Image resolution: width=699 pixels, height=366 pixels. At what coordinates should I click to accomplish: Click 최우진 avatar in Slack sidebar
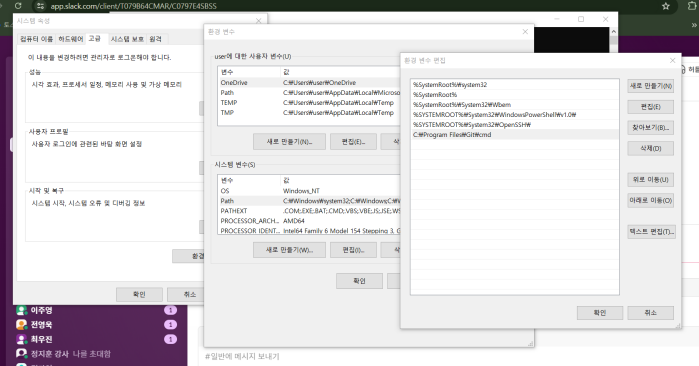tap(21, 339)
